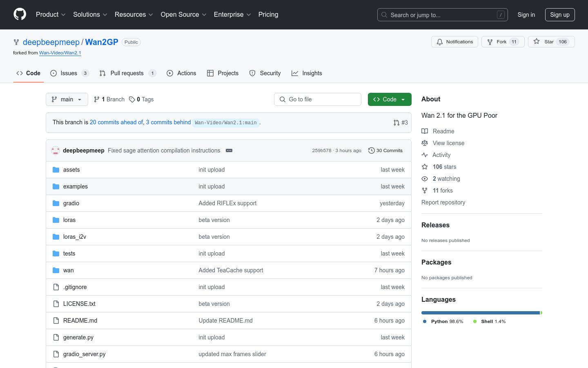Expand the commit message ellipsis
The image size is (588, 368).
point(229,150)
